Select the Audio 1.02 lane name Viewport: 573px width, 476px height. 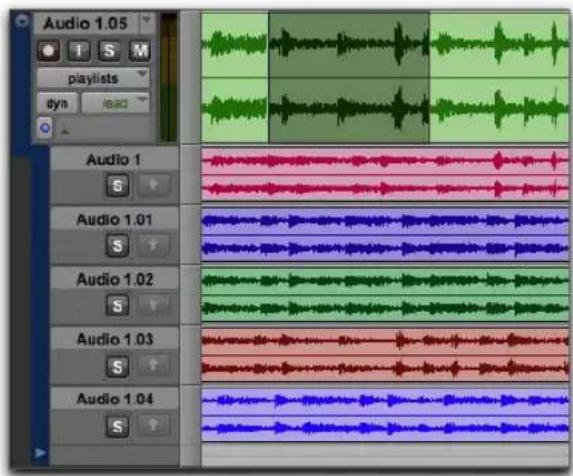coord(114,280)
